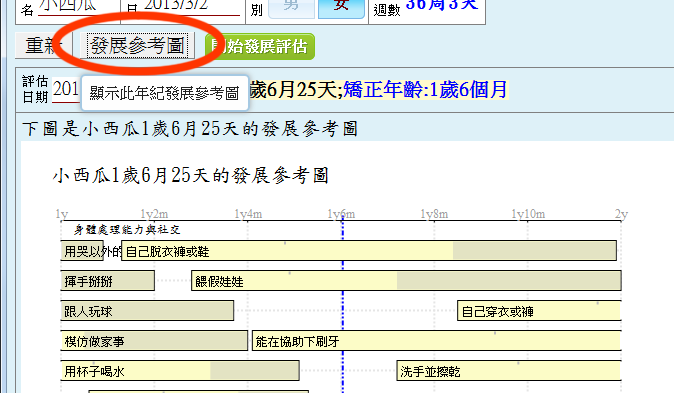Click the 跟人玩球 milestone bar
674x393 pixels.
pyautogui.click(x=147, y=311)
